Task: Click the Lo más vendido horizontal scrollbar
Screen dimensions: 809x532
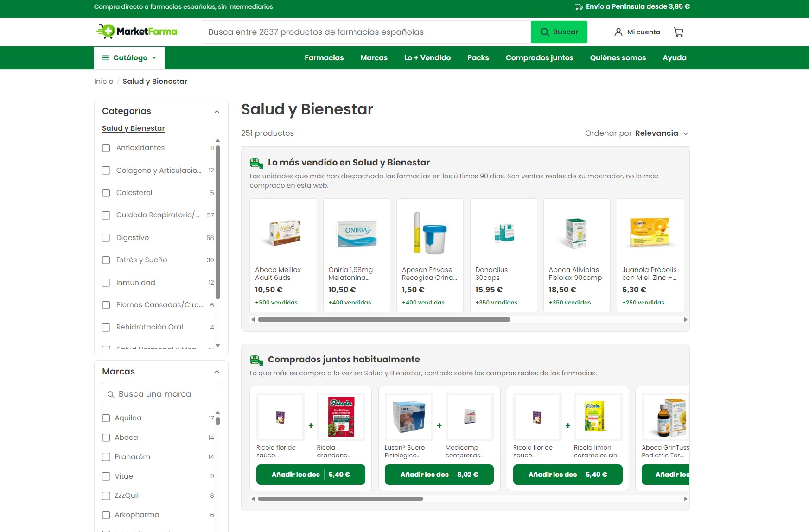Action: (x=384, y=319)
